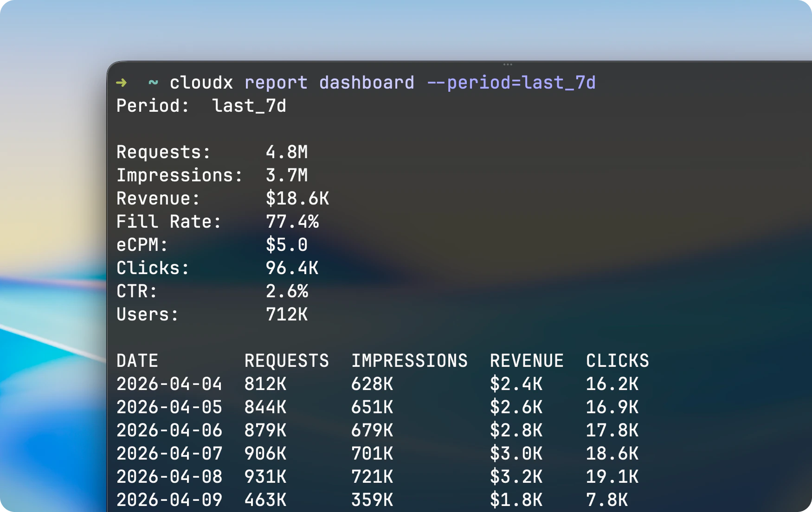The height and width of the screenshot is (512, 812).
Task: Click the Fill Rate 77.4% entry
Action: click(218, 222)
